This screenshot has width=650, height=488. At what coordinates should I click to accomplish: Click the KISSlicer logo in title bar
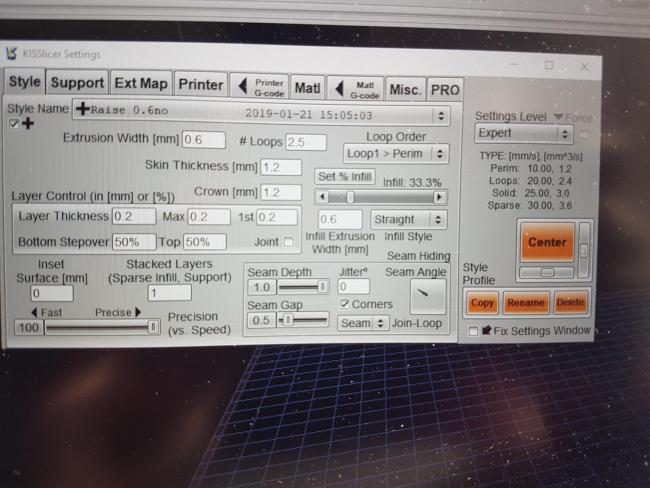[12, 53]
